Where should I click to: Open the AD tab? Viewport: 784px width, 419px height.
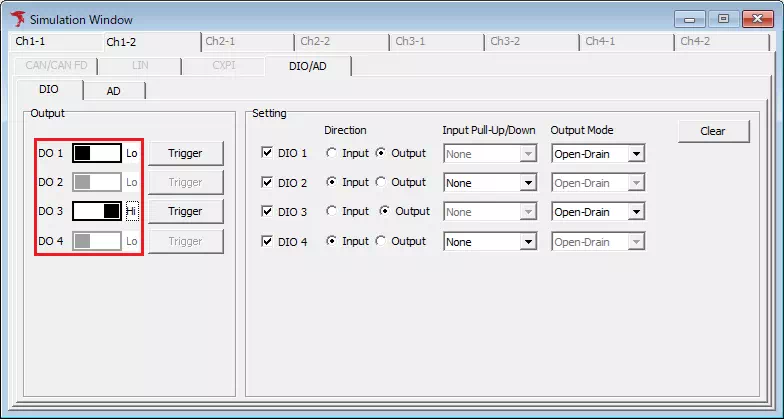113,90
